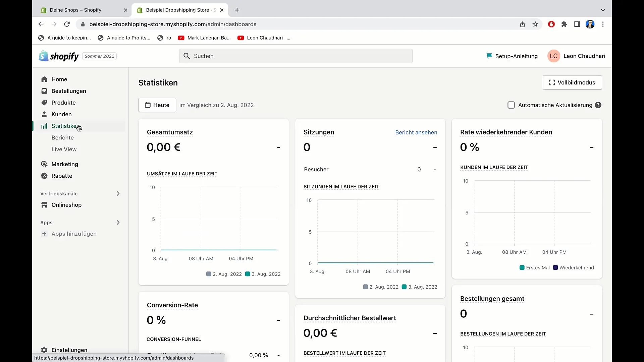Expand Vertriebskanäle section chevron
The height and width of the screenshot is (362, 644).
(117, 194)
